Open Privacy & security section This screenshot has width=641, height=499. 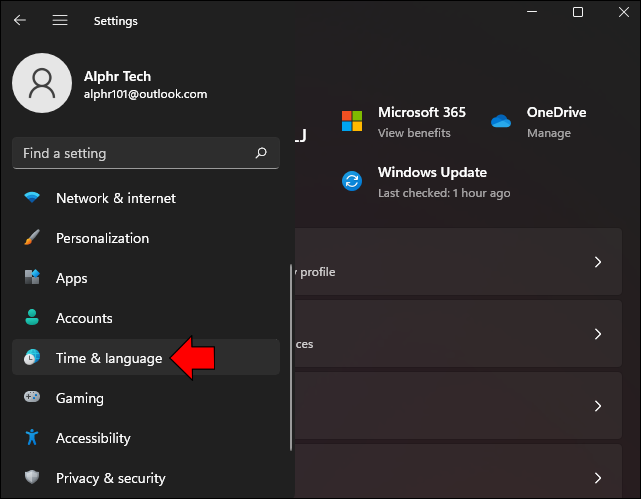point(110,478)
